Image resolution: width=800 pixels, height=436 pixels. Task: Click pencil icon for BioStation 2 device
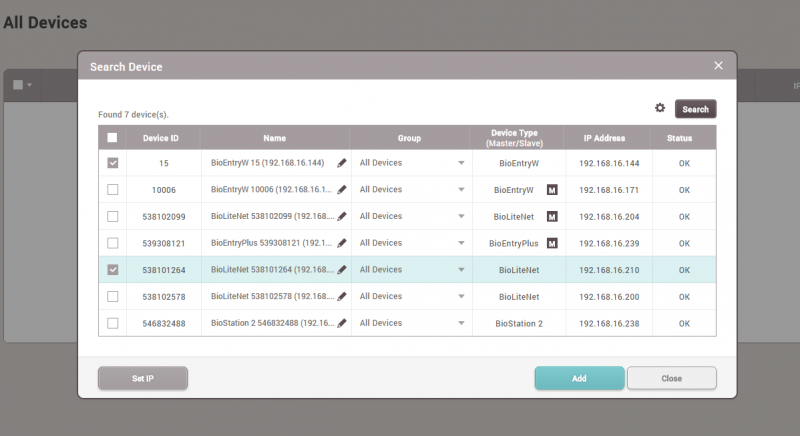342,323
